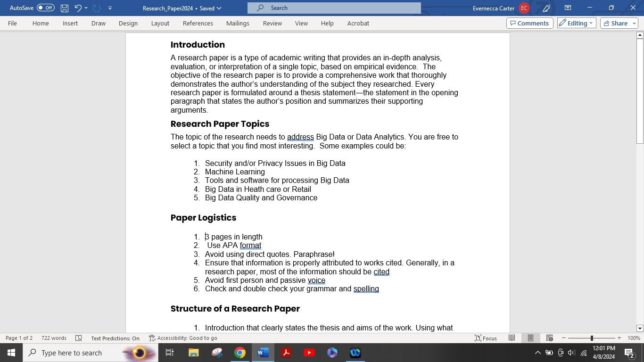Viewport: 644px width, 362px height.
Task: Toggle Text Predictions: On
Action: [x=115, y=338]
